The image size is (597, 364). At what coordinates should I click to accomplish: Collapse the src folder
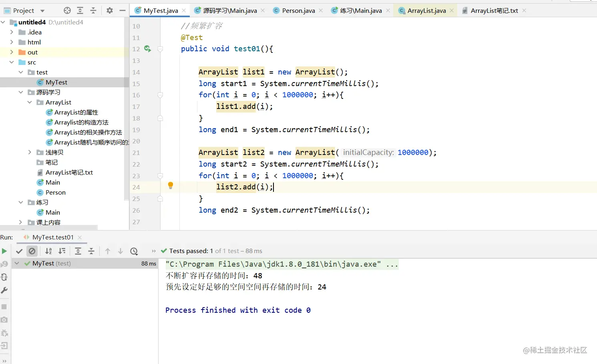[x=12, y=62]
